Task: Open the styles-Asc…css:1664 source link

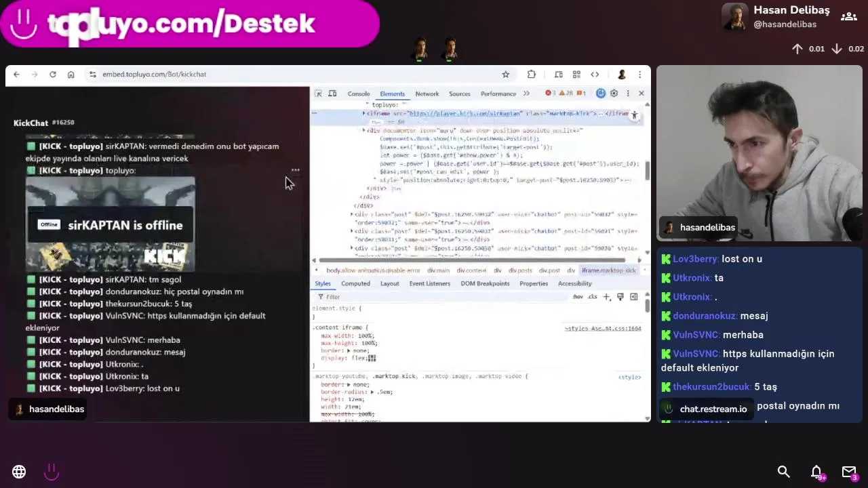Action: pyautogui.click(x=603, y=329)
